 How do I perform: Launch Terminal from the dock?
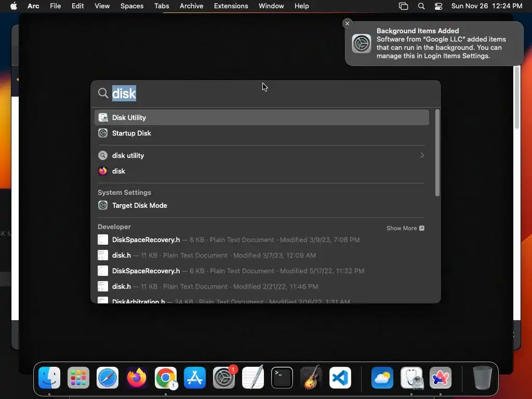282,378
